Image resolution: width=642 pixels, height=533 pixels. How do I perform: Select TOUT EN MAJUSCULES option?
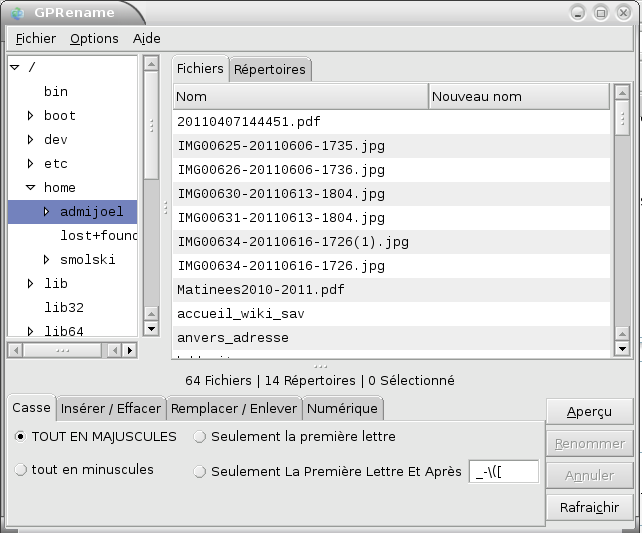tap(21, 437)
